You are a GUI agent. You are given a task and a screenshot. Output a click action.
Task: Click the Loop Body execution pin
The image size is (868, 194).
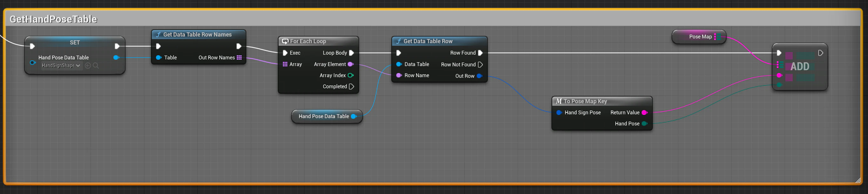tap(352, 53)
